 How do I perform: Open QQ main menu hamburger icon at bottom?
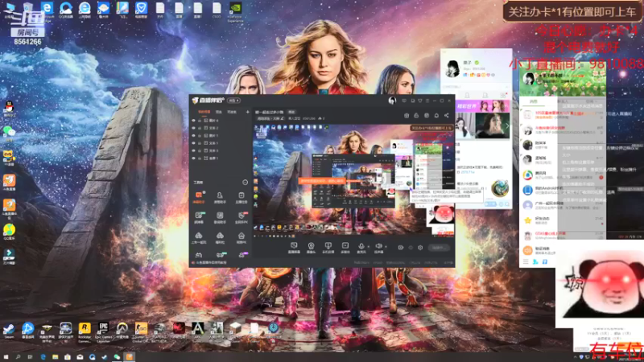pos(526,261)
